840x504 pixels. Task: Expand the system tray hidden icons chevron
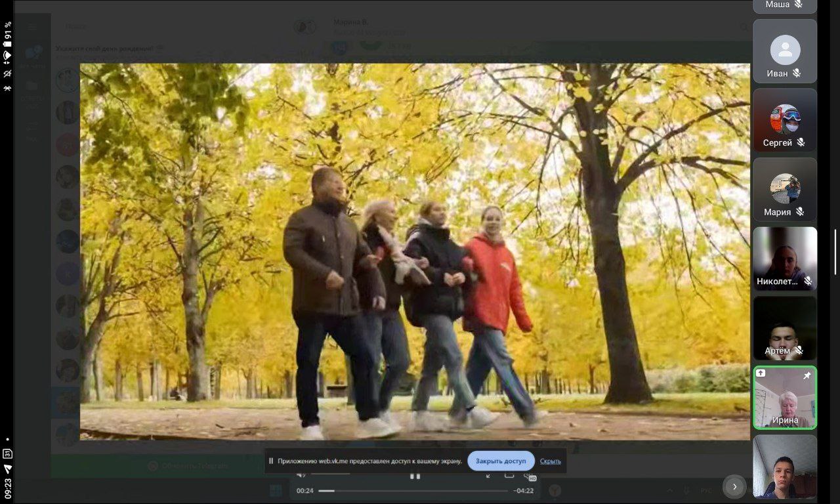point(671,490)
